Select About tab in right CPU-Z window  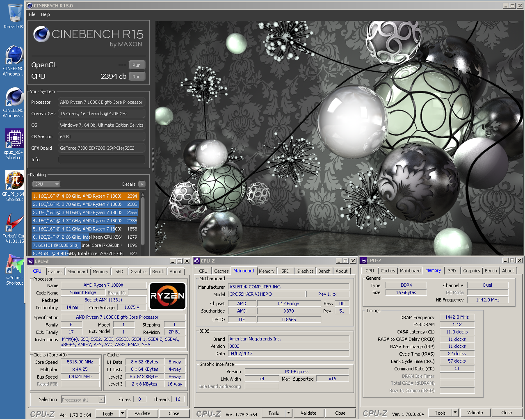(x=508, y=271)
